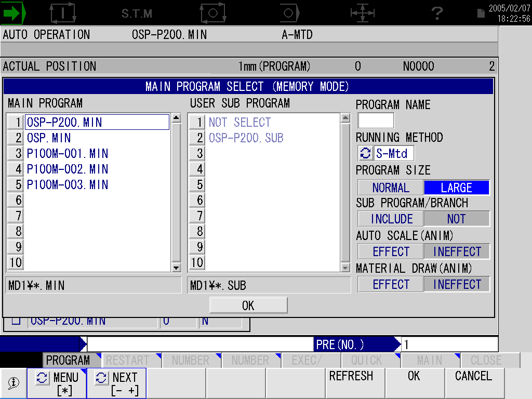The height and width of the screenshot is (399, 532).
Task: Click the document icon beside the date
Action: click(x=481, y=13)
